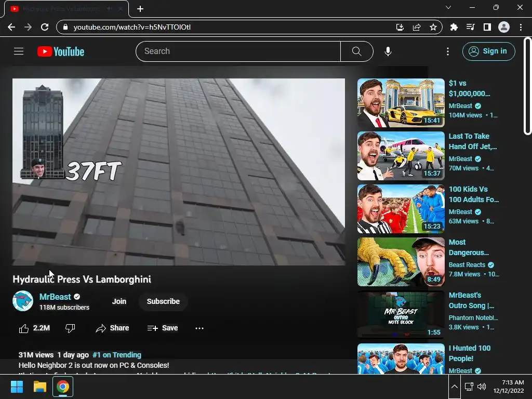This screenshot has height=399, width=532.
Task: Click the site lock icon in address bar
Action: pos(65,27)
